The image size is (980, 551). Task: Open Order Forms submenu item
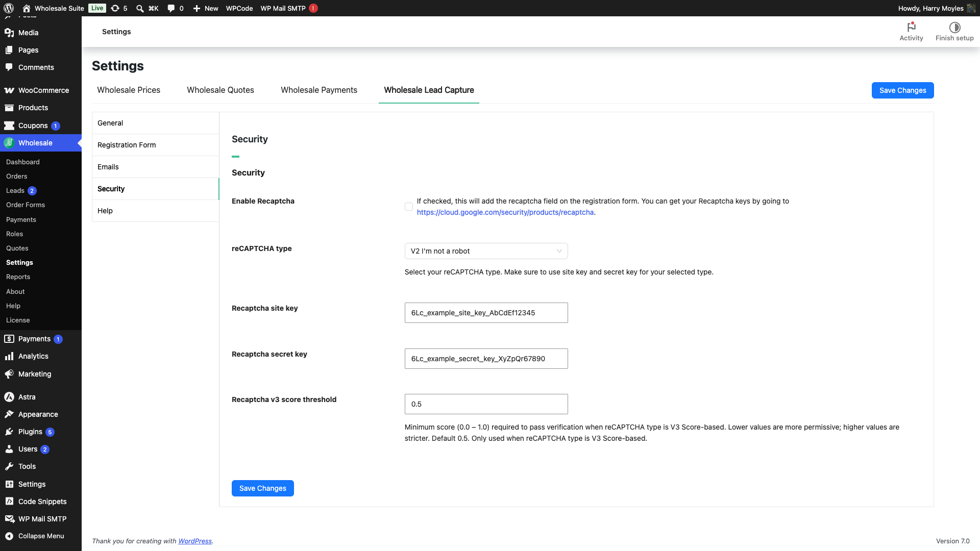pos(26,205)
